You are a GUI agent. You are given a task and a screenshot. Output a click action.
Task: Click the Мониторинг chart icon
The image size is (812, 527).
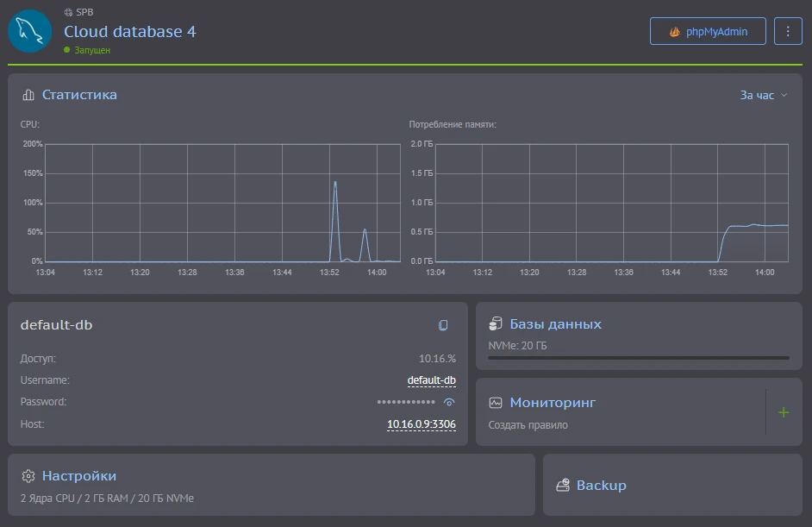pyautogui.click(x=496, y=403)
